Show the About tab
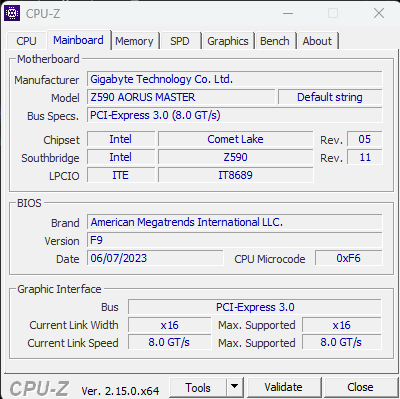The image size is (400, 399). point(317,41)
